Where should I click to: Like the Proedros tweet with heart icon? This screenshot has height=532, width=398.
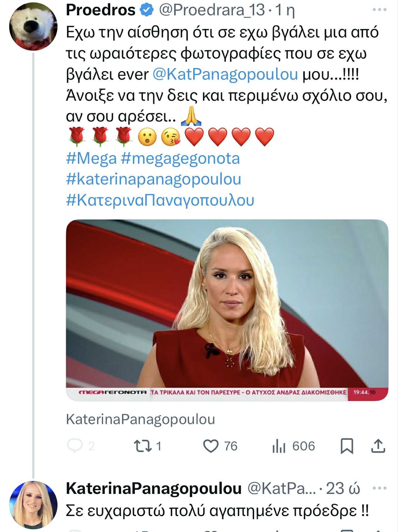pyautogui.click(x=211, y=446)
